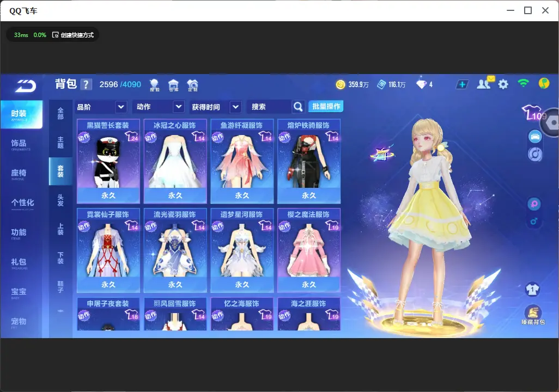Click the diamond currency icon
This screenshot has width=559, height=392.
point(421,84)
